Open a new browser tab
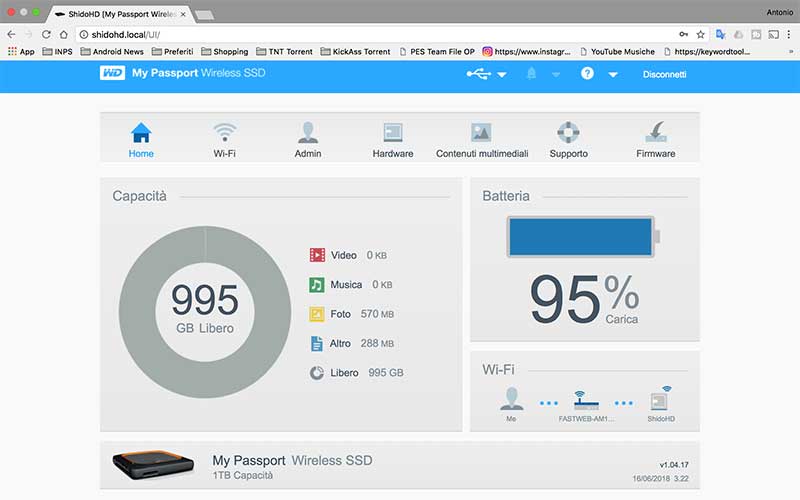 (205, 15)
